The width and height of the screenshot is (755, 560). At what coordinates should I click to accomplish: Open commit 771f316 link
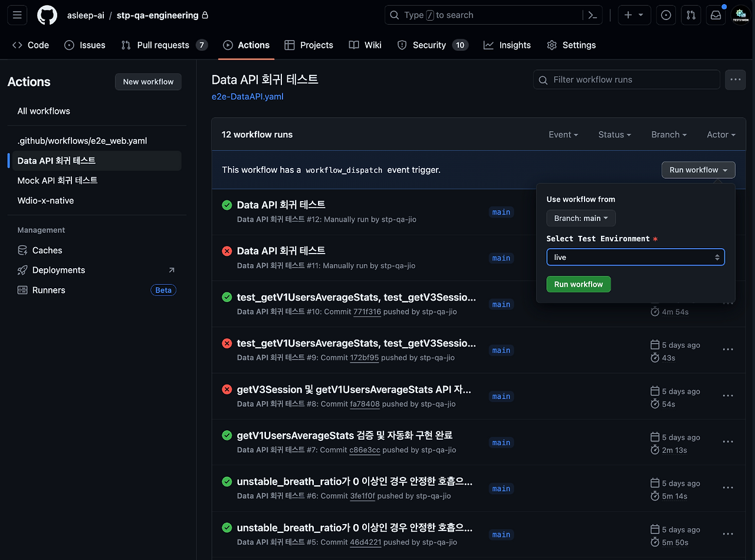tap(366, 312)
